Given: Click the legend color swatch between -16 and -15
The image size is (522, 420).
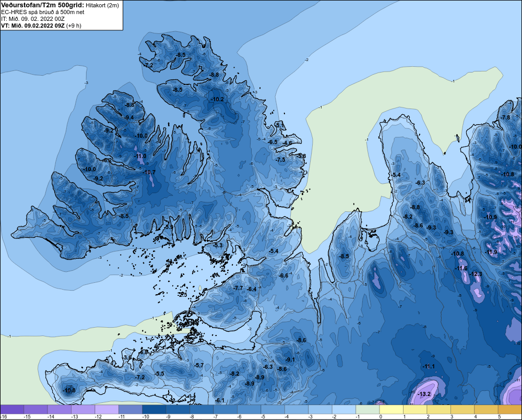Looking at the screenshot, I should 12,410.
